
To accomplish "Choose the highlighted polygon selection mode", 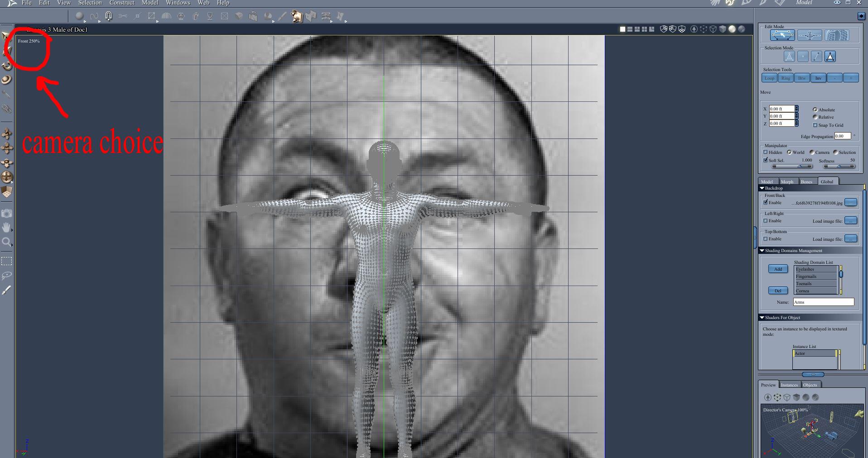I will [830, 57].
